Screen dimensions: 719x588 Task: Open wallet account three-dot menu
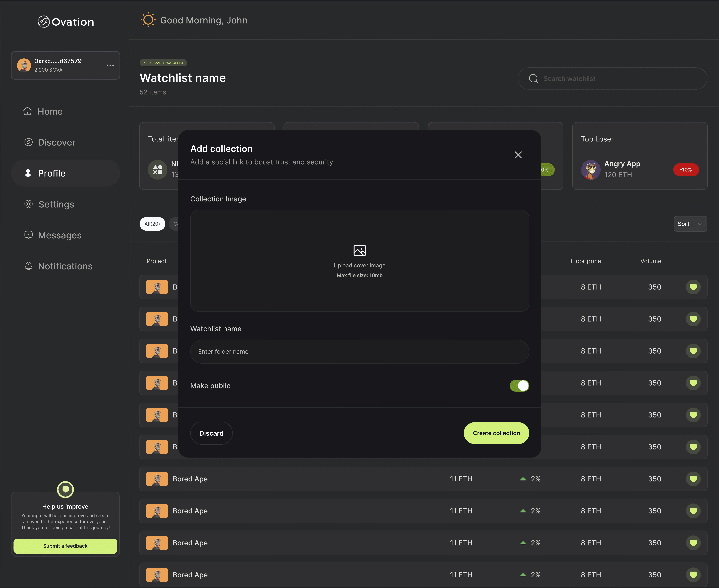coord(110,65)
